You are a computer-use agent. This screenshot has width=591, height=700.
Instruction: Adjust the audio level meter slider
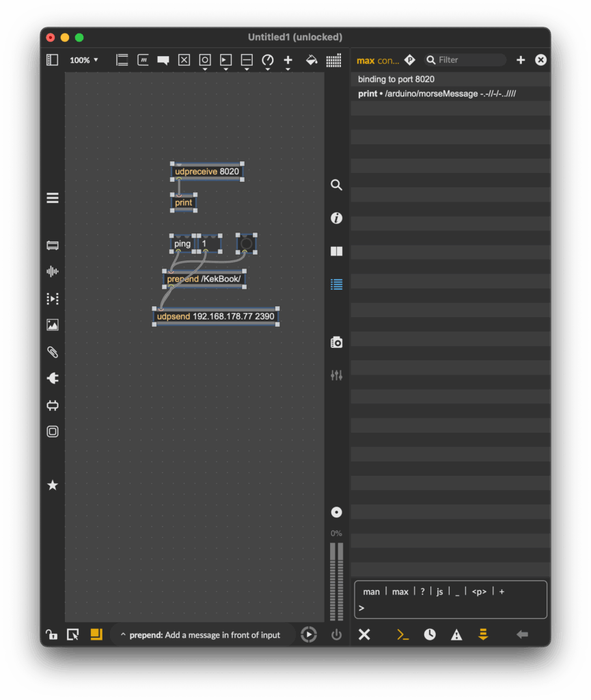[x=336, y=582]
